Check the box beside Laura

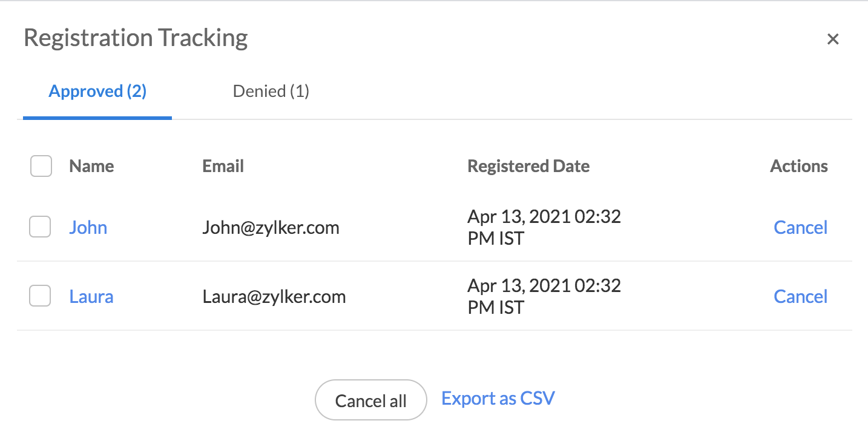tap(40, 296)
